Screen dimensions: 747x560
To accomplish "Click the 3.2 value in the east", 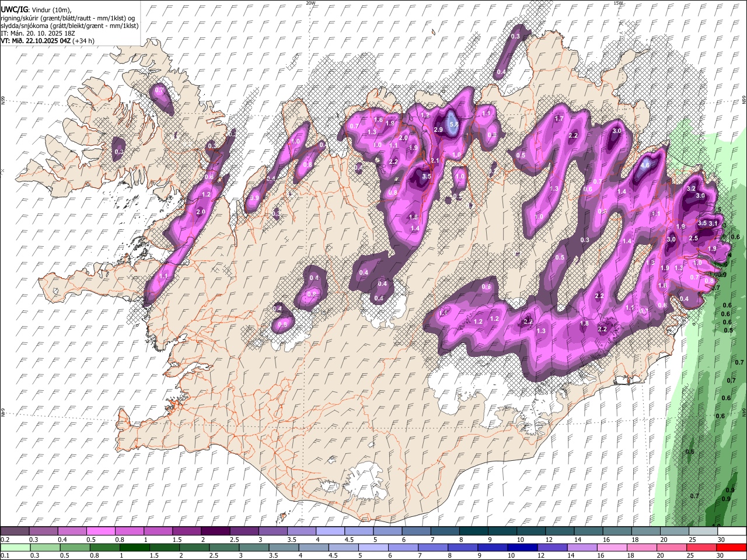I will (691, 188).
